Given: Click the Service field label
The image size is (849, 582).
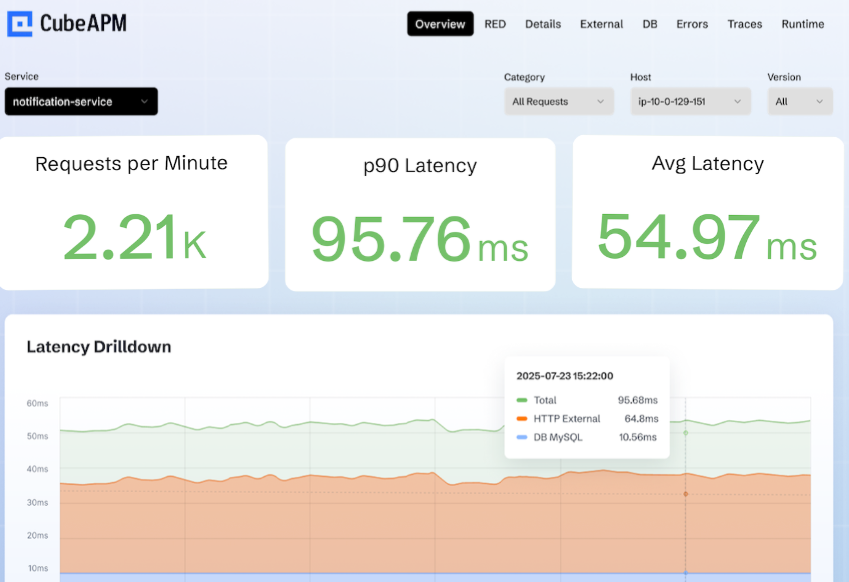Looking at the screenshot, I should tap(22, 76).
